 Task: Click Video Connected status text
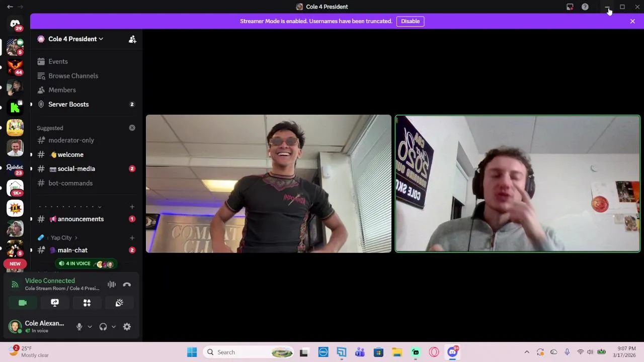[50, 281]
